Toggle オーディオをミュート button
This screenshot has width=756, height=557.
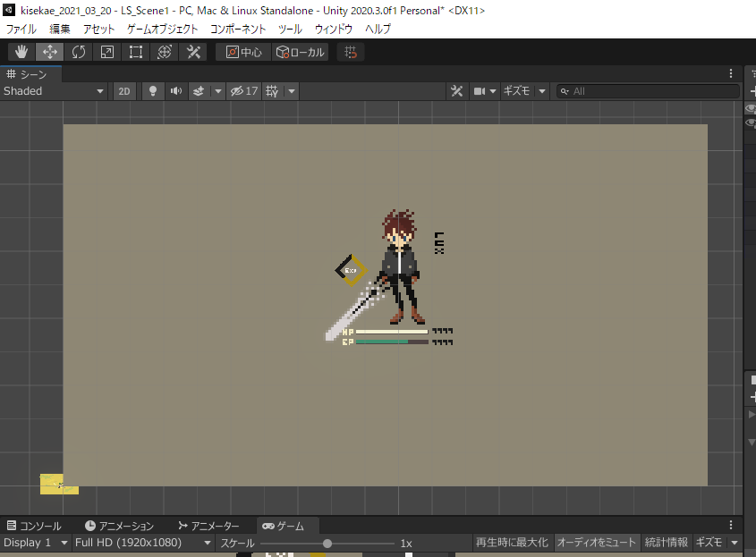point(597,543)
